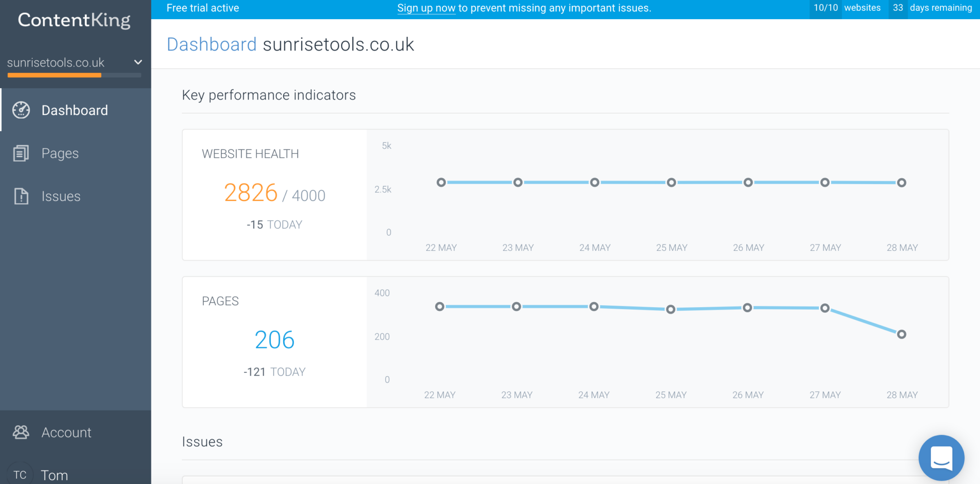Click the Website Health score 2826

tap(251, 193)
